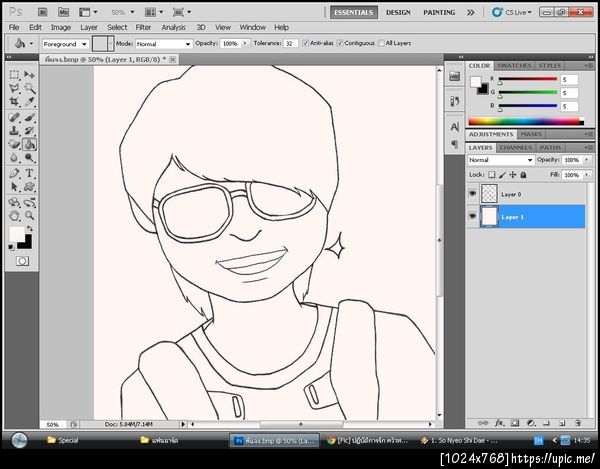
Task: Open the Mode Normal dropdown in options bar
Action: click(x=164, y=44)
